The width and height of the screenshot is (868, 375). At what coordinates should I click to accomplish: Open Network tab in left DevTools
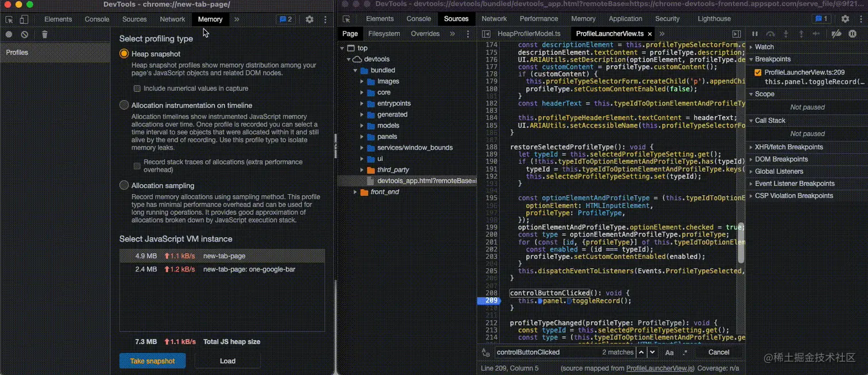pos(172,19)
